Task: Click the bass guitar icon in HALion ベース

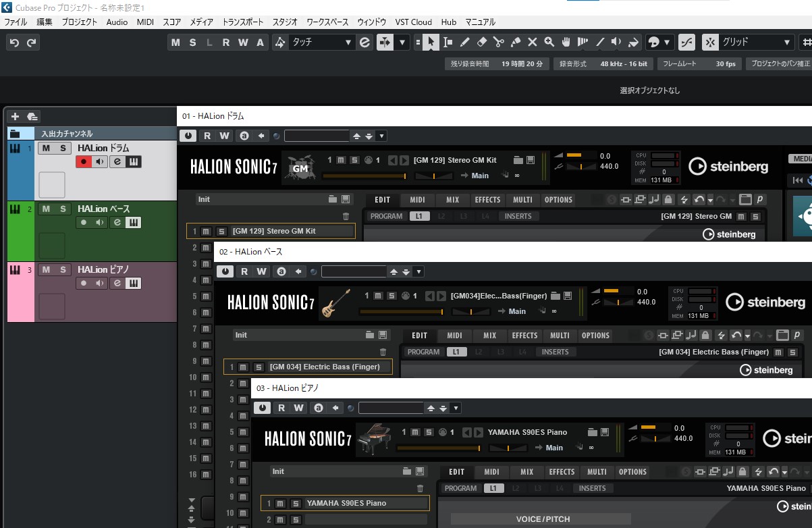Action: click(x=337, y=302)
